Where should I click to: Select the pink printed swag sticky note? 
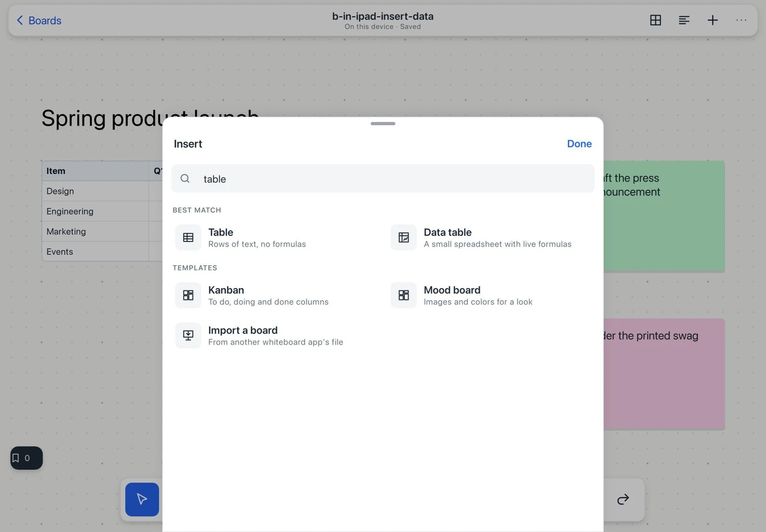click(664, 374)
